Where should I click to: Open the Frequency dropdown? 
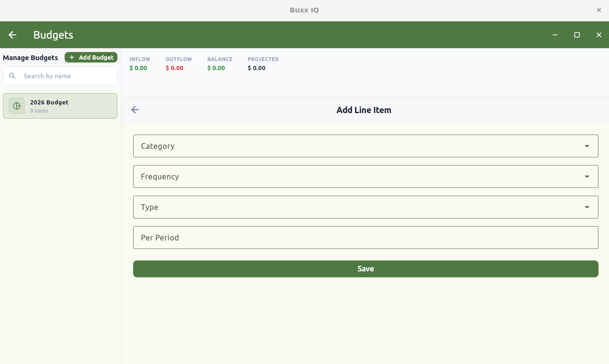click(x=366, y=177)
